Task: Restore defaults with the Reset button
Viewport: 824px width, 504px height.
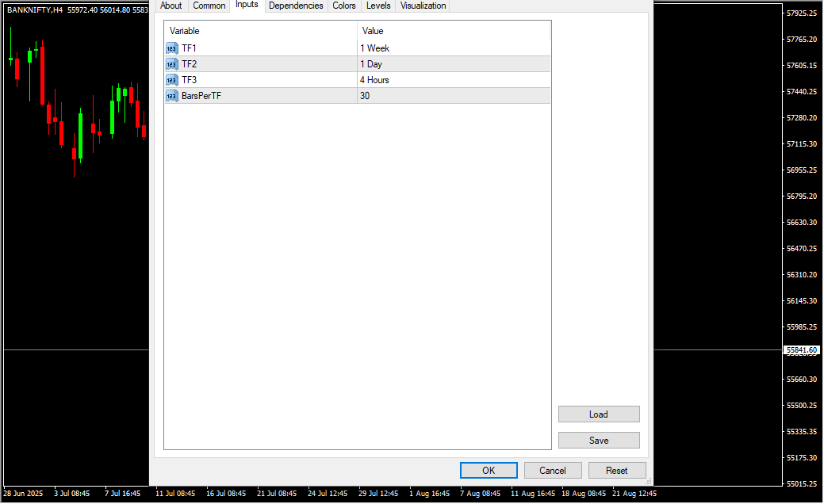Action: pyautogui.click(x=617, y=471)
